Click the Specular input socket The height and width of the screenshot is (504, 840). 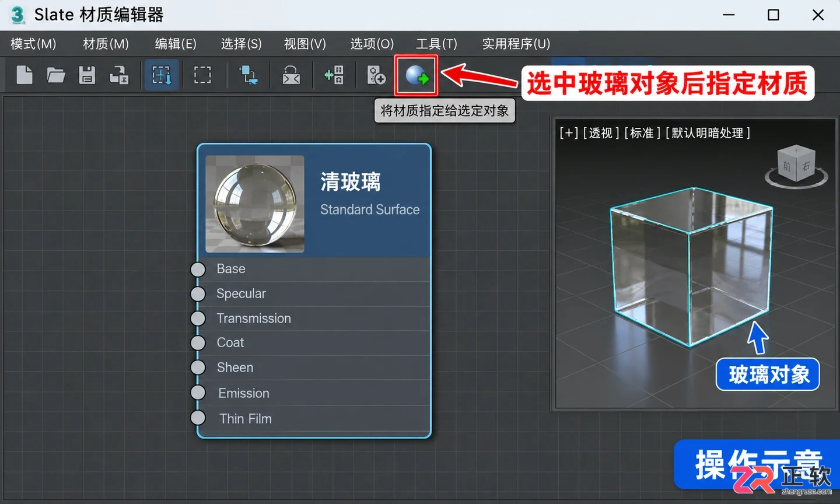(198, 293)
